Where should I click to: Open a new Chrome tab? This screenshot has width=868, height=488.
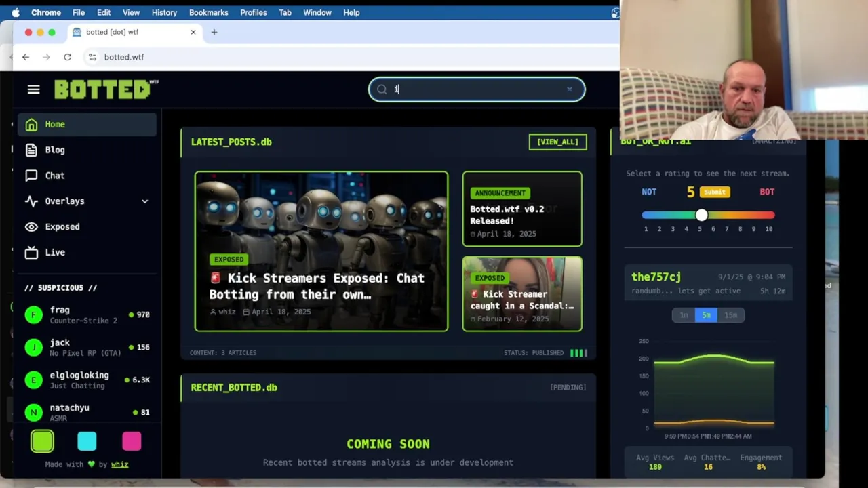click(214, 32)
